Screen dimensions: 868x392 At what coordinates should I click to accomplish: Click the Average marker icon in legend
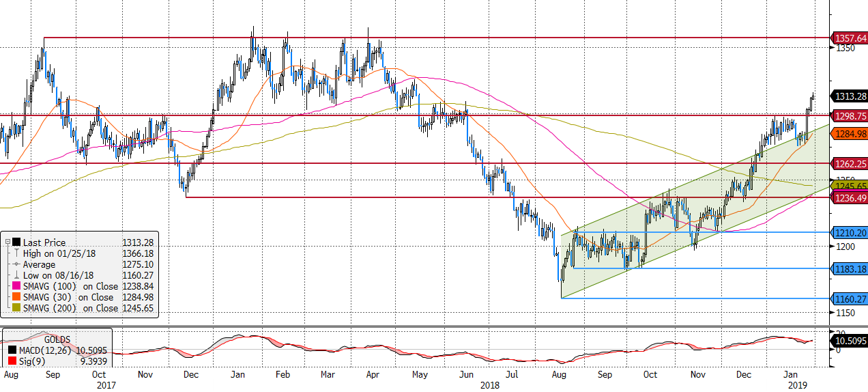coord(16,264)
